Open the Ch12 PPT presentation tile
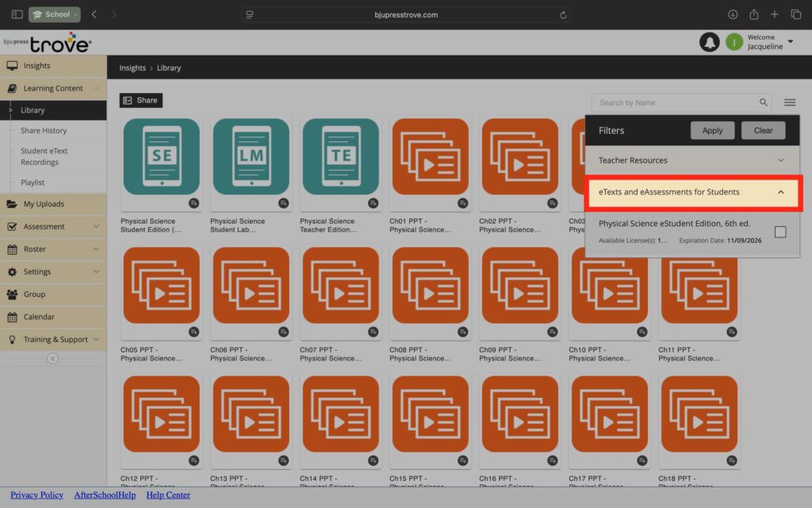 coord(162,414)
